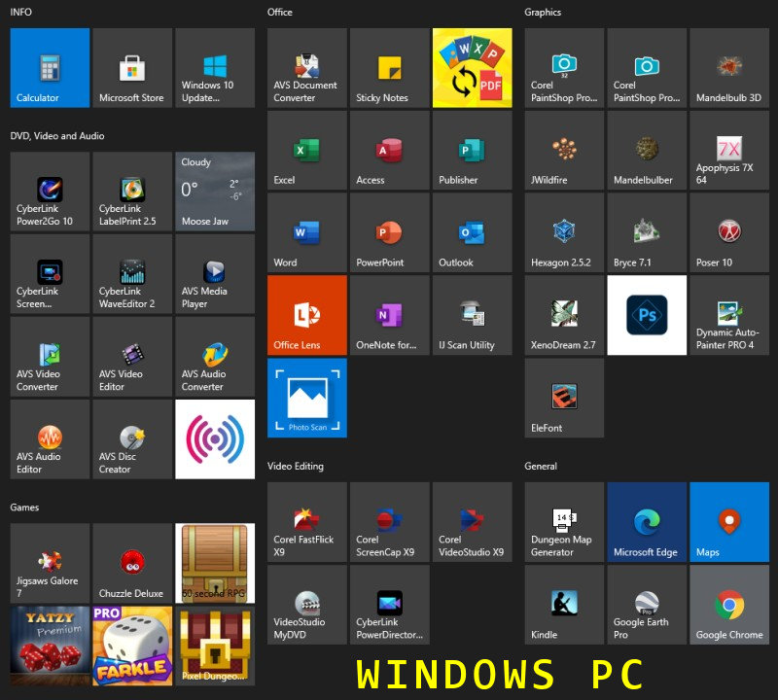Launch Yatzy Premium game tile

coord(50,646)
